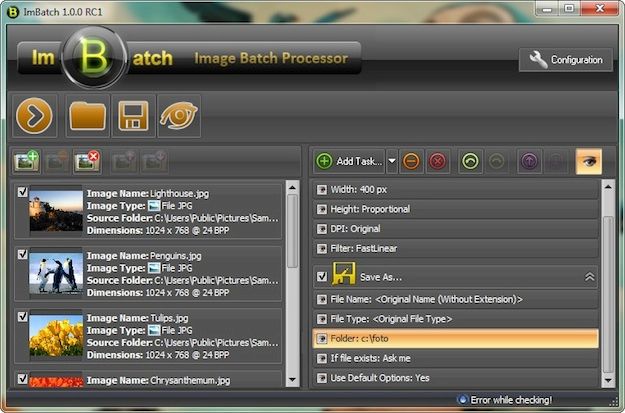Image resolution: width=625 pixels, height=413 pixels.
Task: Uncheck the Lighthouse.jpg checkbox
Action: point(23,192)
